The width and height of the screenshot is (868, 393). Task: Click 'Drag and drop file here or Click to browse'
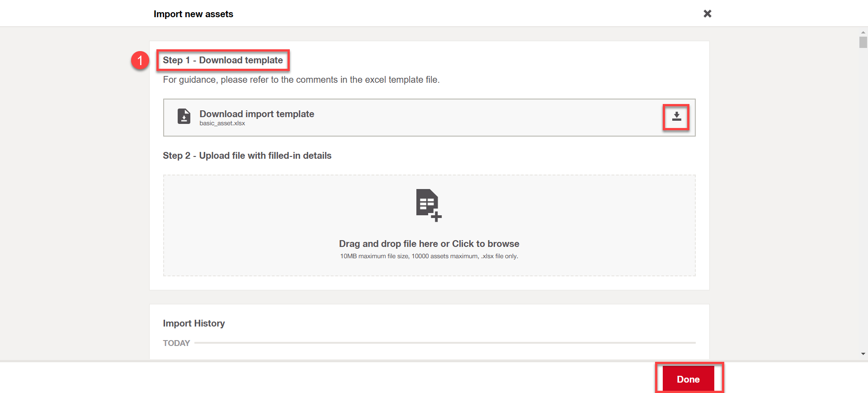[x=429, y=244]
